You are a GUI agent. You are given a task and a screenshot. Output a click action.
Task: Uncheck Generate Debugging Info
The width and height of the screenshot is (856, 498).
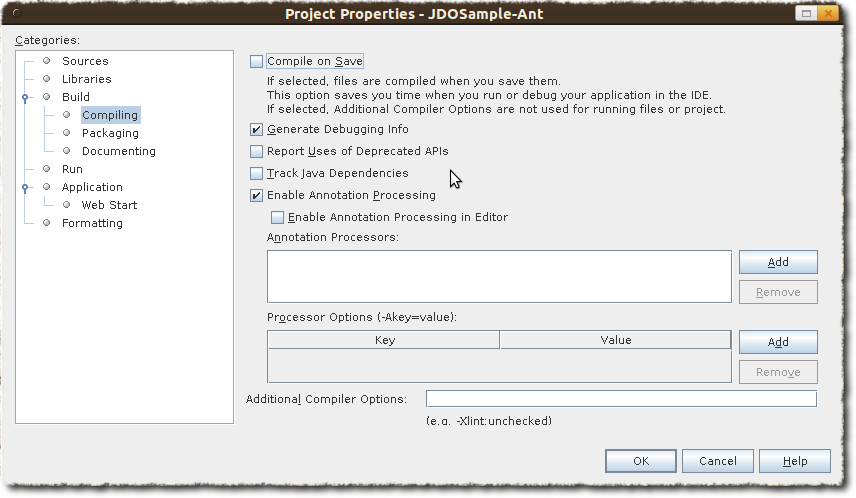[x=257, y=130]
